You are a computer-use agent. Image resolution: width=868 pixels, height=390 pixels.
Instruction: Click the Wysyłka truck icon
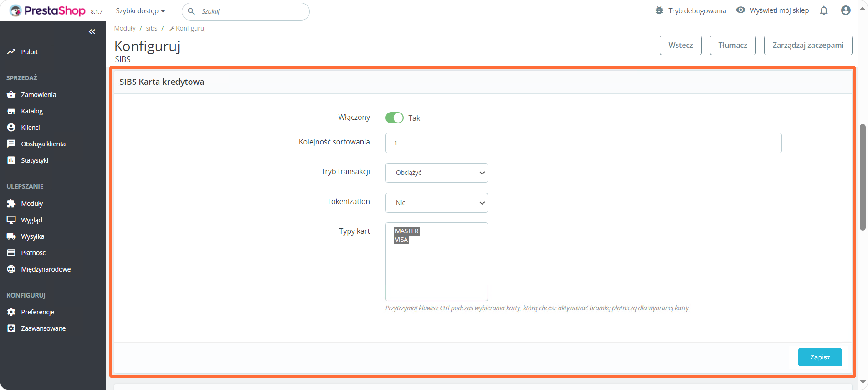coord(11,236)
